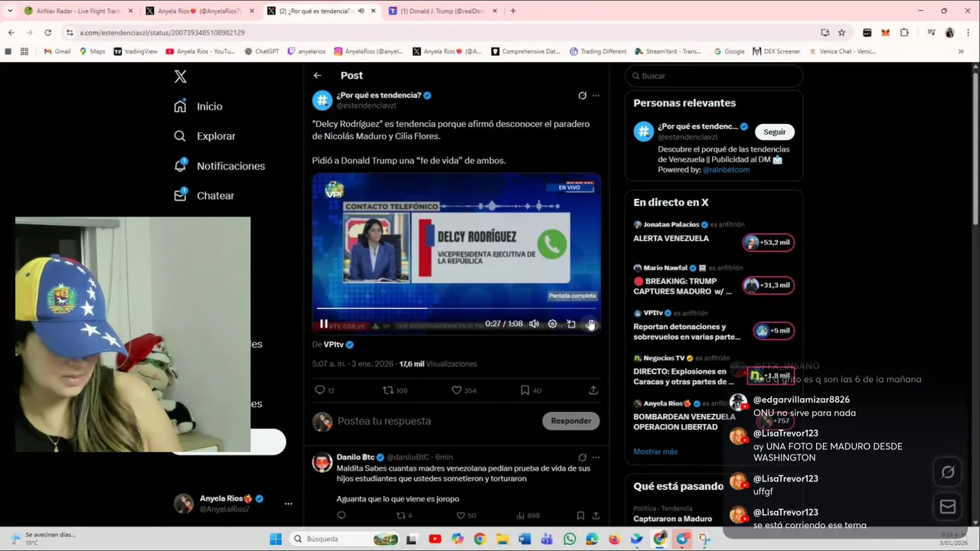980x551 pixels.
Task: Follow ¿Por qué es tendencia? with Seguir
Action: pyautogui.click(x=774, y=132)
